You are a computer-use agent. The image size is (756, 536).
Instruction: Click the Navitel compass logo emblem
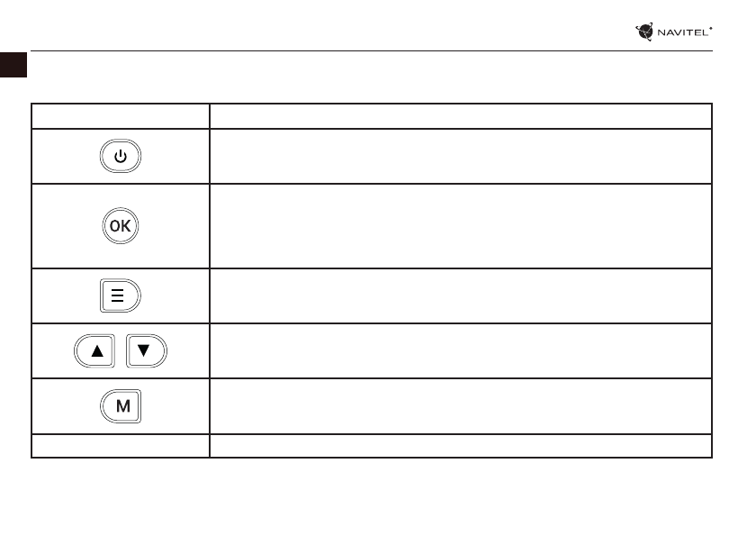(x=644, y=32)
